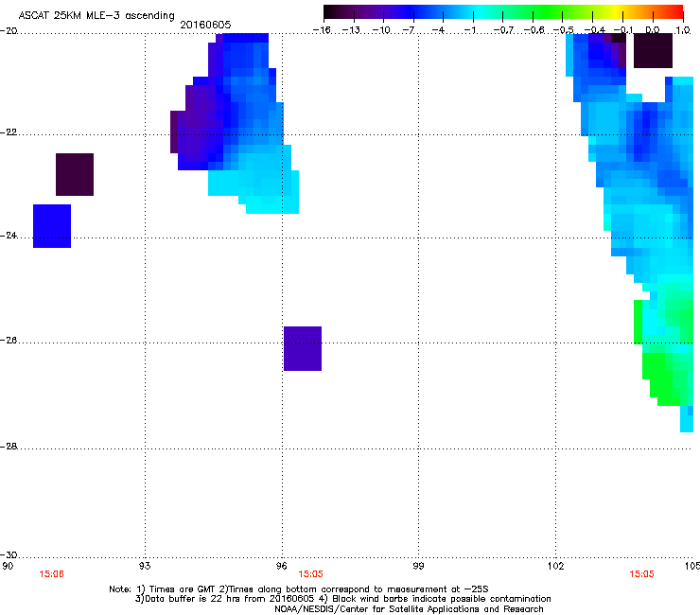The image size is (700, 615).
Task: Click the color scale label -0.6
Action: coord(534,30)
